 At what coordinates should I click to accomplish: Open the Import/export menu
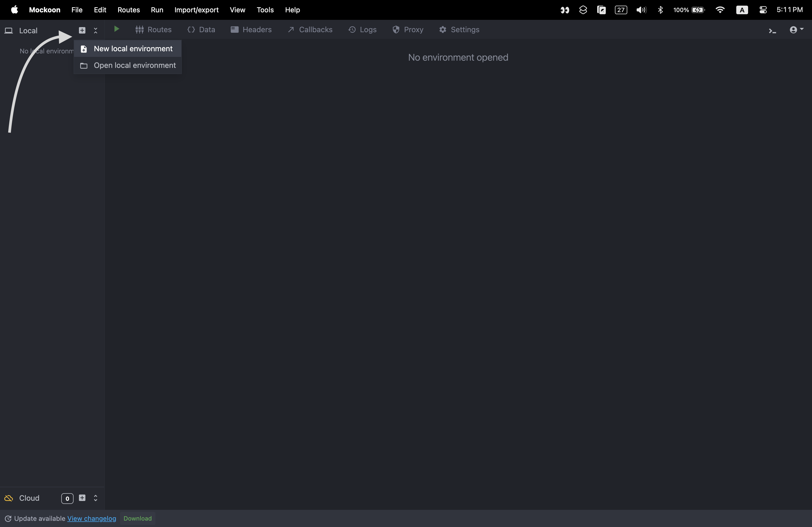point(197,10)
